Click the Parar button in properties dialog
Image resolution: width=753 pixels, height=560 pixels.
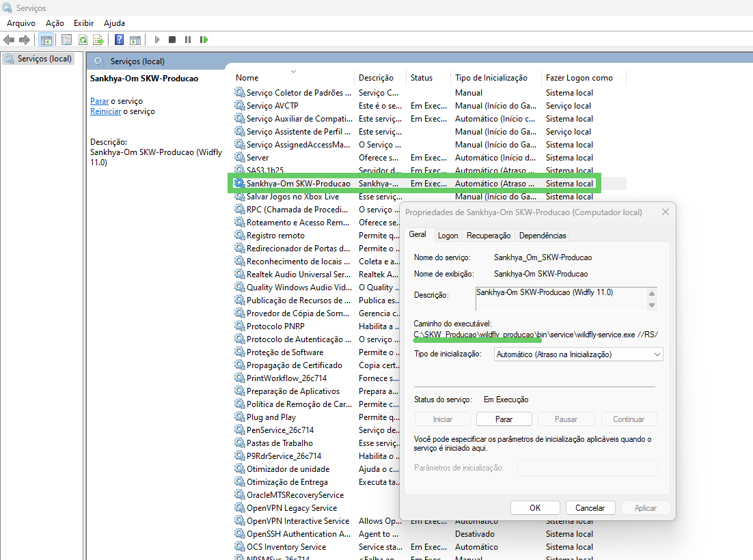[504, 419]
